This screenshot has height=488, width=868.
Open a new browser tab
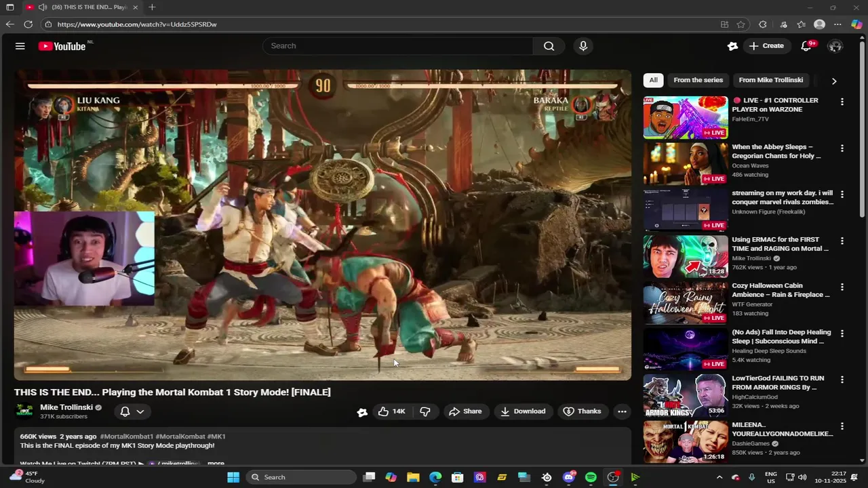(x=152, y=7)
